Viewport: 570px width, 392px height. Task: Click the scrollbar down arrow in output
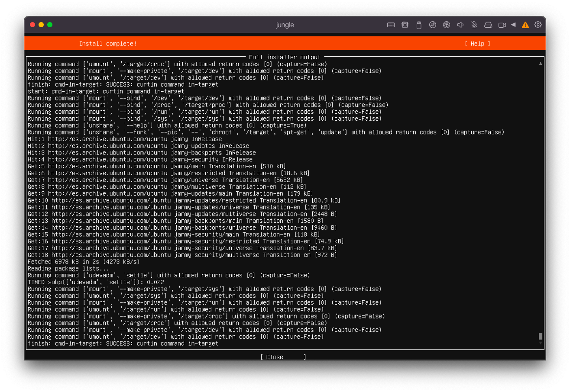[540, 343]
